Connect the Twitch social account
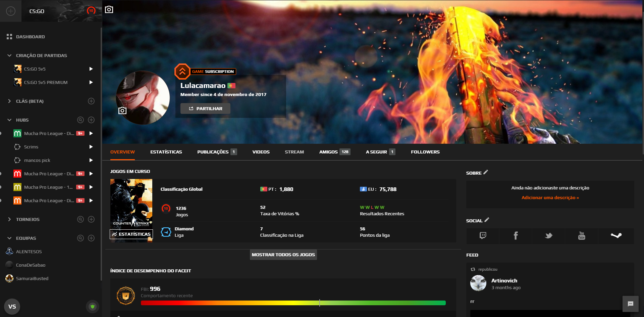 click(483, 236)
